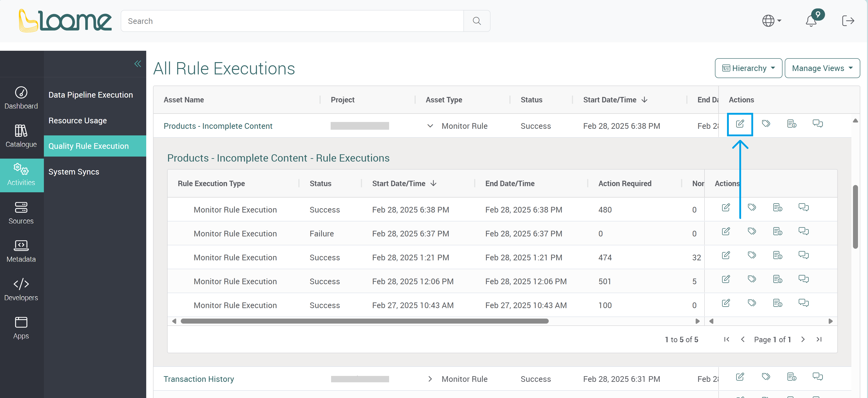Open Transaction History link
The height and width of the screenshot is (398, 868).
point(199,379)
